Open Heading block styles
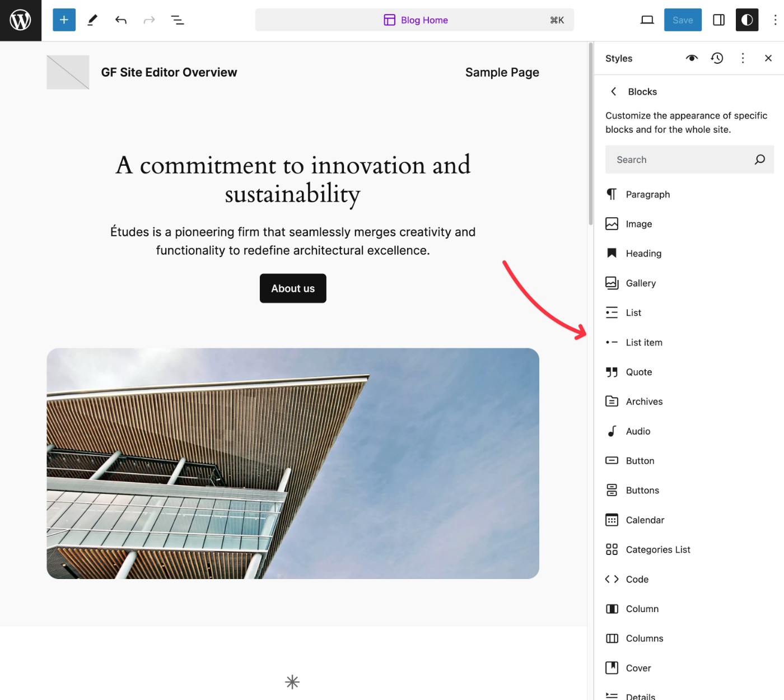The height and width of the screenshot is (700, 784). click(x=689, y=254)
